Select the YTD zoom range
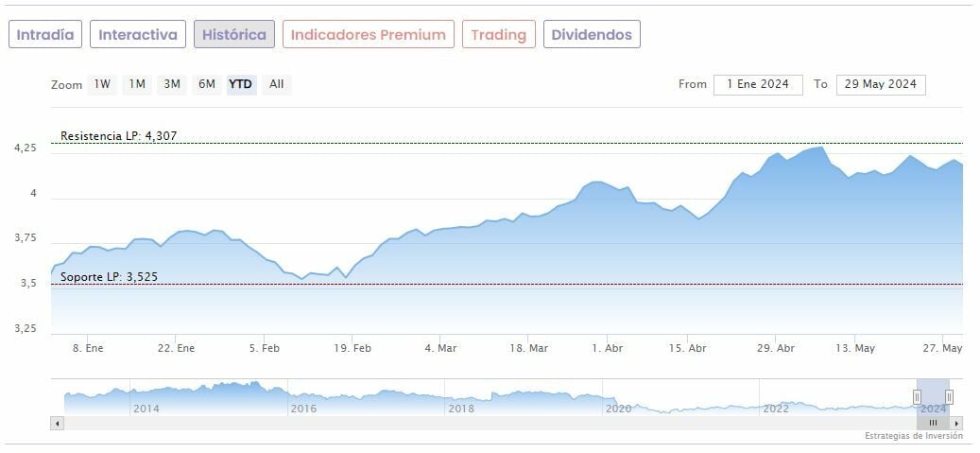 point(241,84)
